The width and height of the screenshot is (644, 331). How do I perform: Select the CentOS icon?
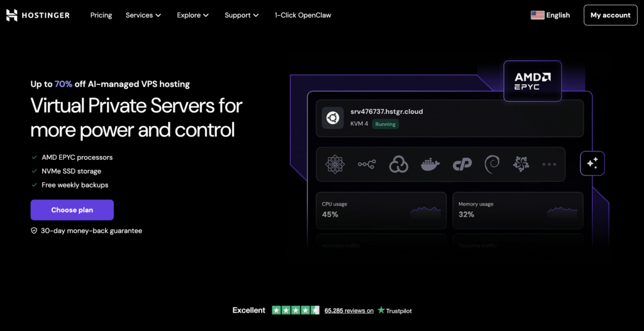point(335,164)
